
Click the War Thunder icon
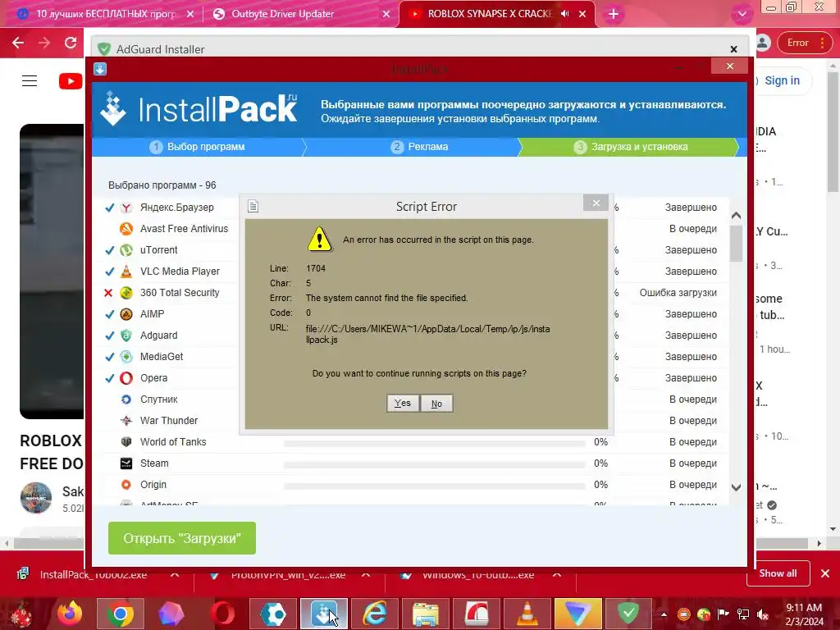coord(126,421)
